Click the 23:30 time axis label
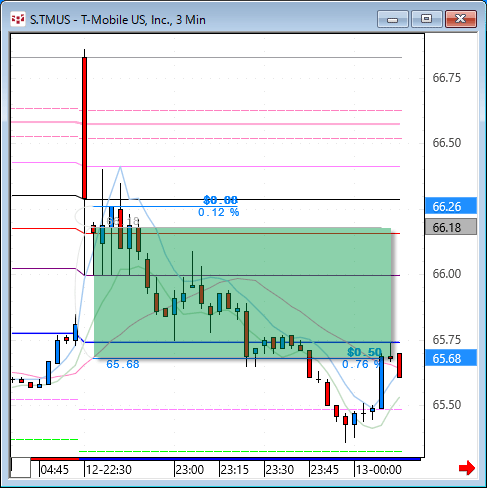Screen dimensions: 487x488 (280, 470)
